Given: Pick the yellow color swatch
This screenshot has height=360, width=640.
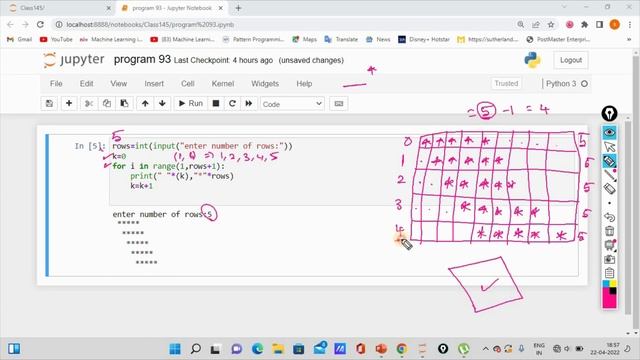Looking at the screenshot, I should point(613,284).
